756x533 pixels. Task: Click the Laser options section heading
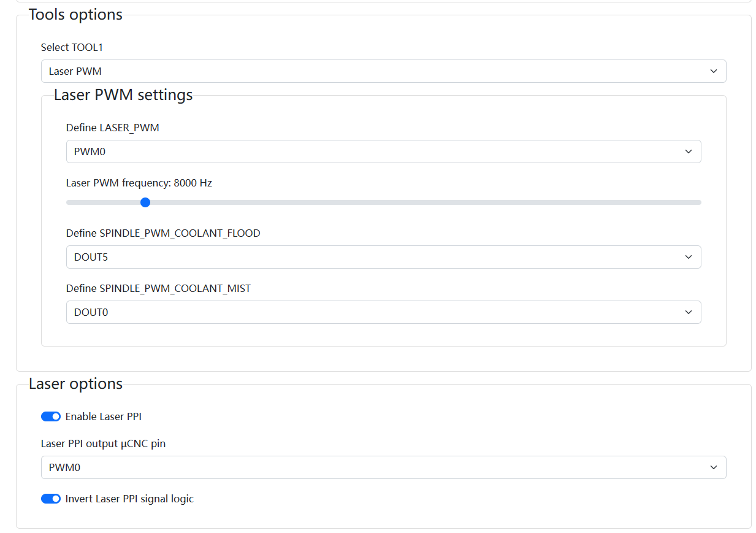click(75, 383)
